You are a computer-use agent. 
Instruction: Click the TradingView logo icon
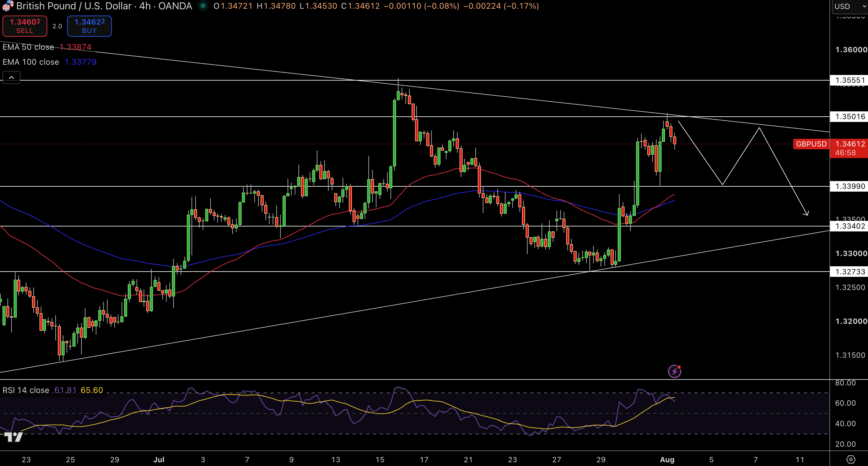[13, 437]
